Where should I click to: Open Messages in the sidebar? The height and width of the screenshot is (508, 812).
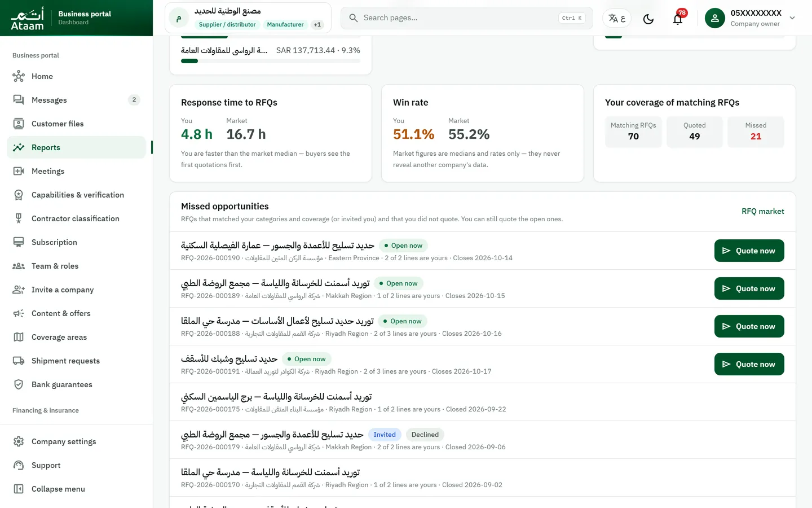coord(76,100)
